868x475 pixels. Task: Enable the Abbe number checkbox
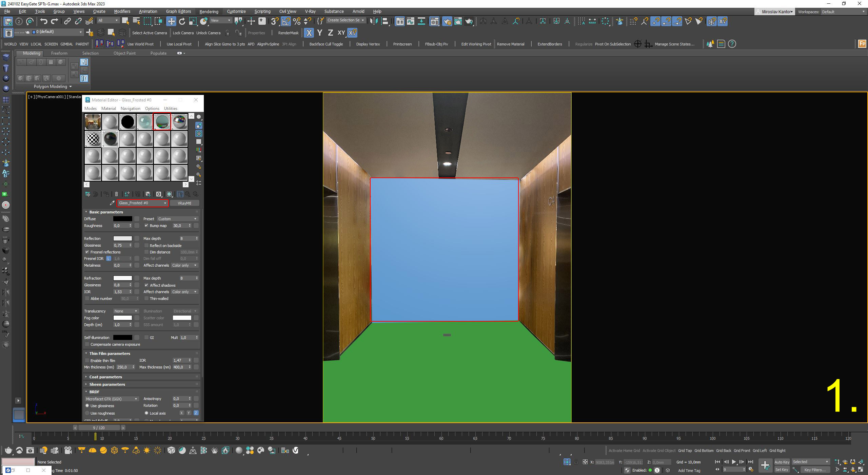pyautogui.click(x=87, y=299)
